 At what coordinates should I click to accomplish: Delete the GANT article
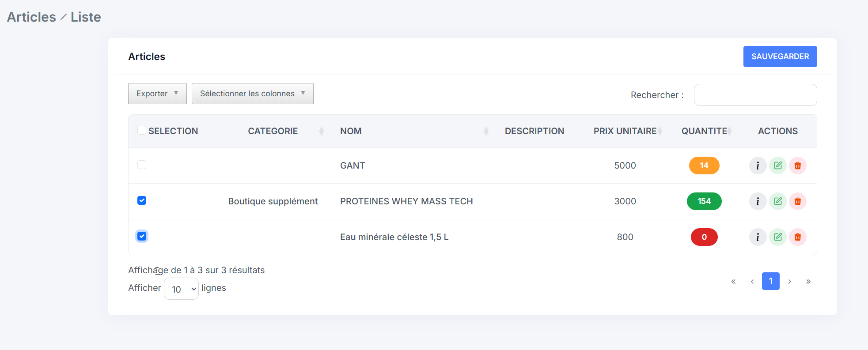pos(798,166)
